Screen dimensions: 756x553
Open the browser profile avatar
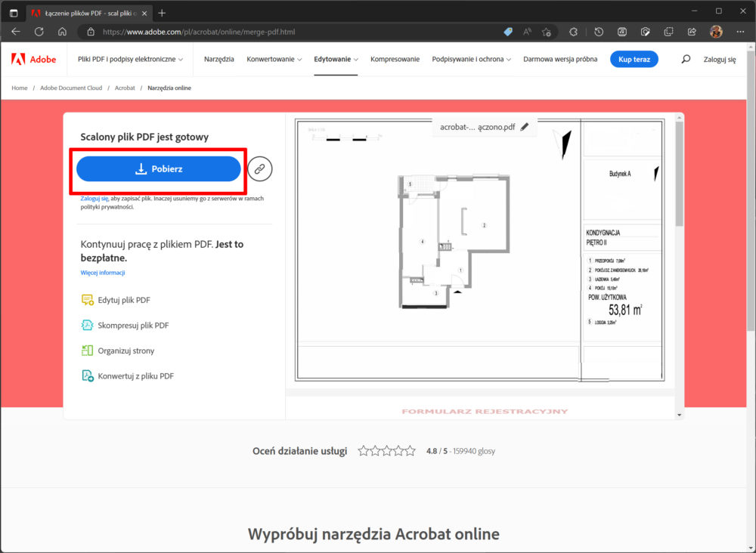pos(716,32)
